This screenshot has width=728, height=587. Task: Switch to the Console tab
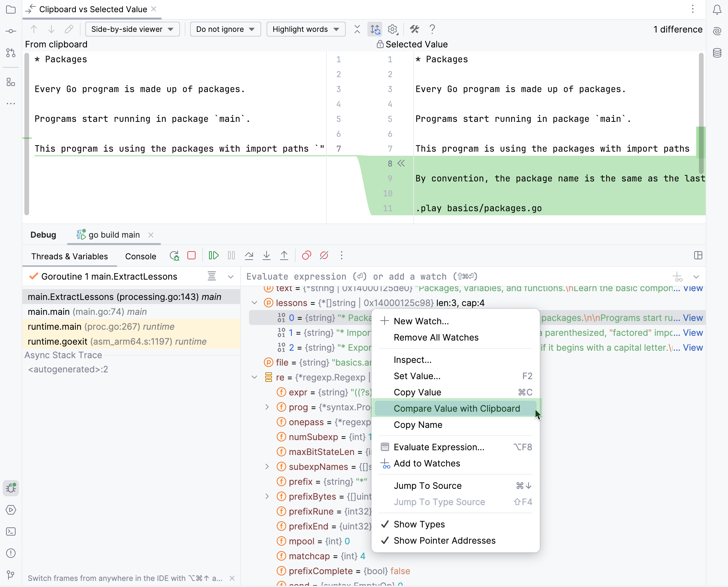coord(140,256)
